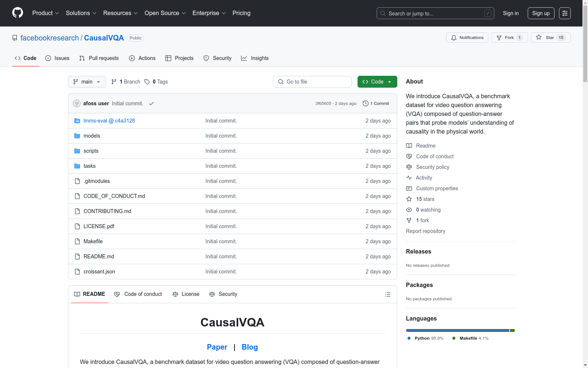This screenshot has height=368, width=588.
Task: Open the README outline list icon
Action: 387,294
